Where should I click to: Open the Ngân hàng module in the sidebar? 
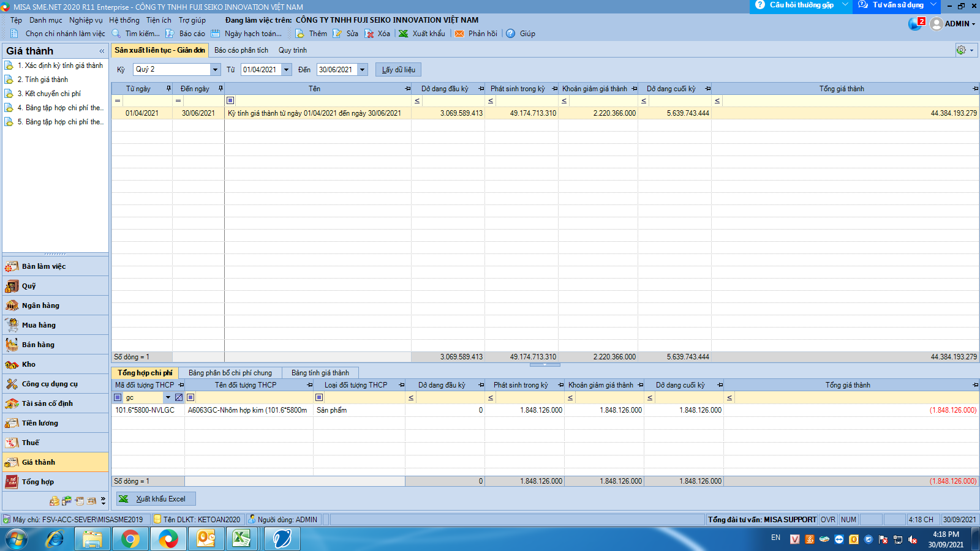[55, 305]
